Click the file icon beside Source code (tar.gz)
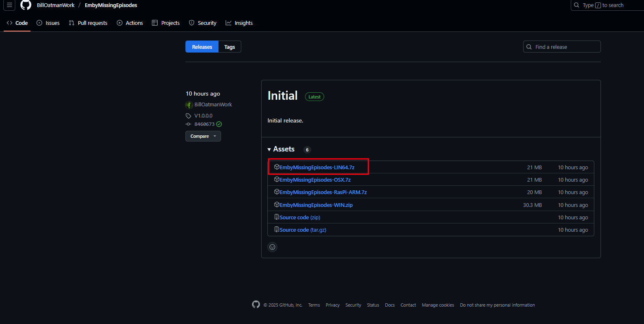This screenshot has width=644, height=324. (276, 230)
